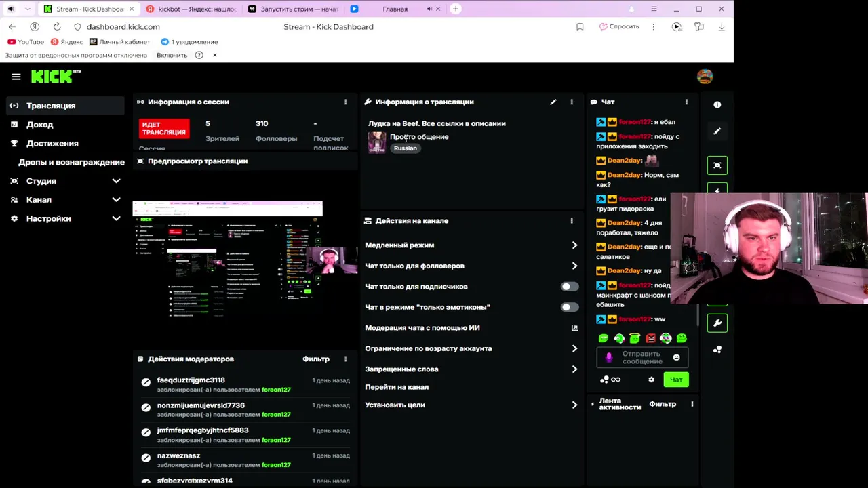Click the Просто общение category text
Screen dimensions: 868x488
(419, 137)
